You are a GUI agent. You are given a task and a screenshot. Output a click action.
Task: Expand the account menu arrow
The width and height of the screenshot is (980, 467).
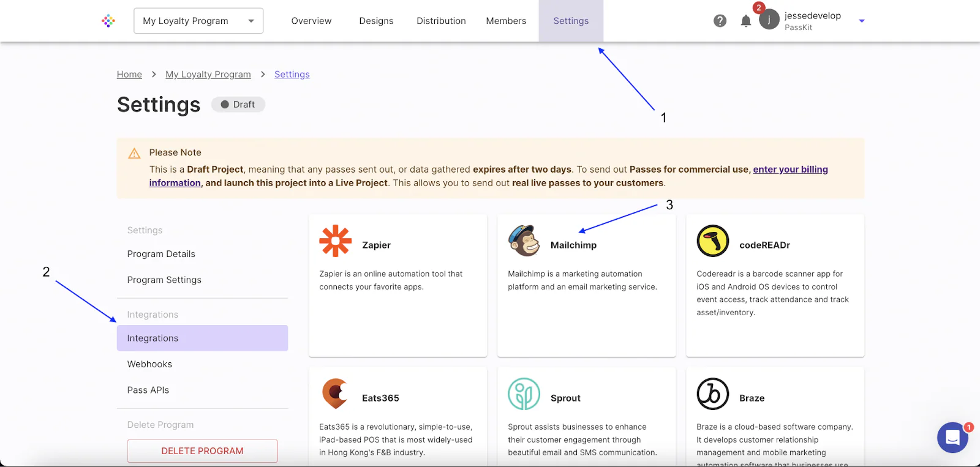tap(862, 21)
